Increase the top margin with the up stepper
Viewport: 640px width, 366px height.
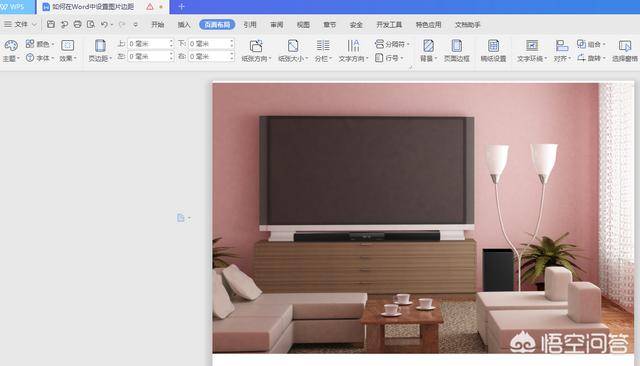(171, 41)
